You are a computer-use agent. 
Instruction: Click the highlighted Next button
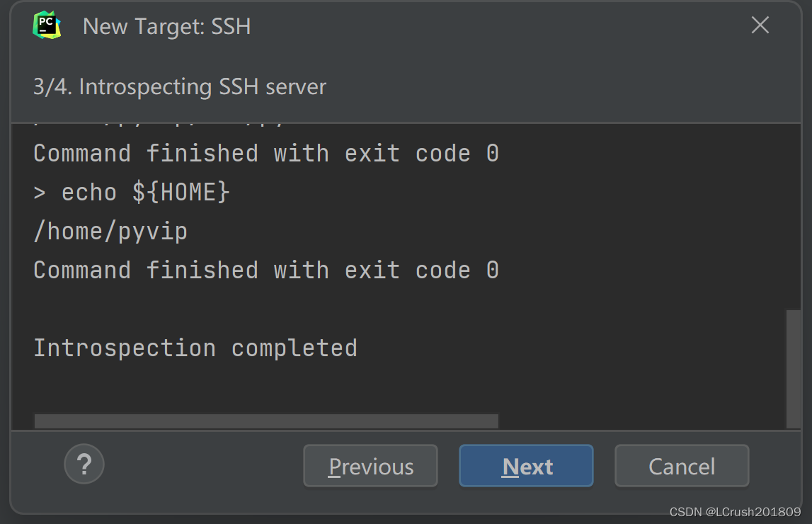526,465
